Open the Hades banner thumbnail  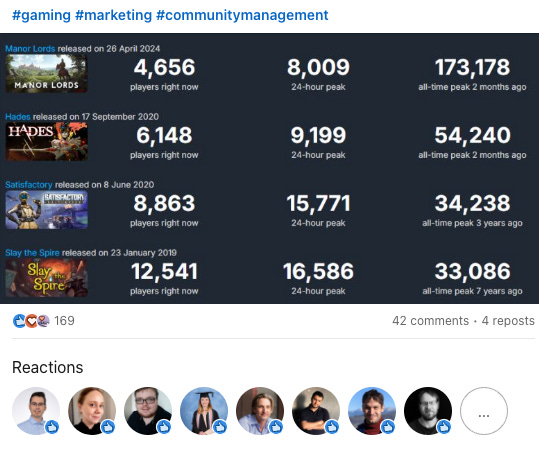pyautogui.click(x=46, y=142)
